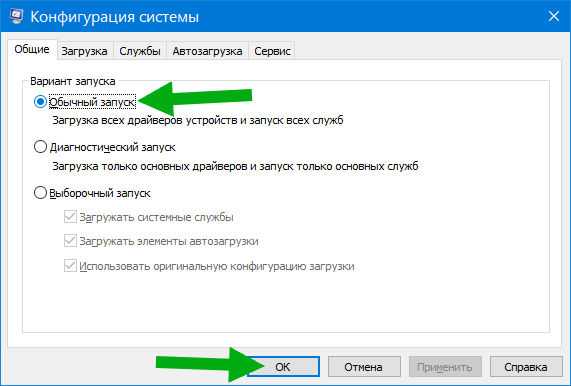Click the Конфигурация системы window title
The image size is (571, 386).
click(115, 17)
